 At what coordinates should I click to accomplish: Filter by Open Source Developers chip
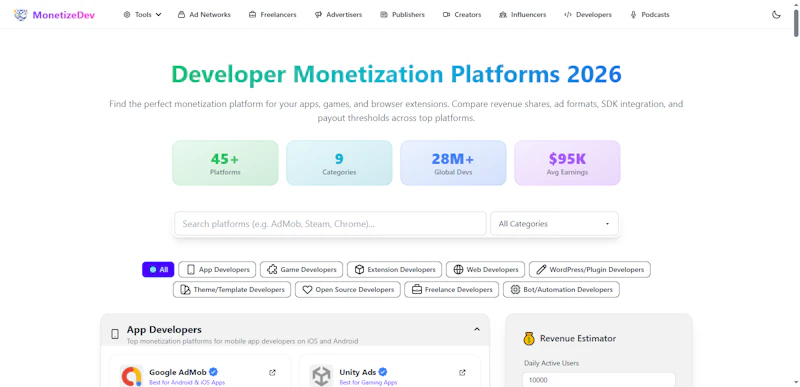tap(347, 290)
